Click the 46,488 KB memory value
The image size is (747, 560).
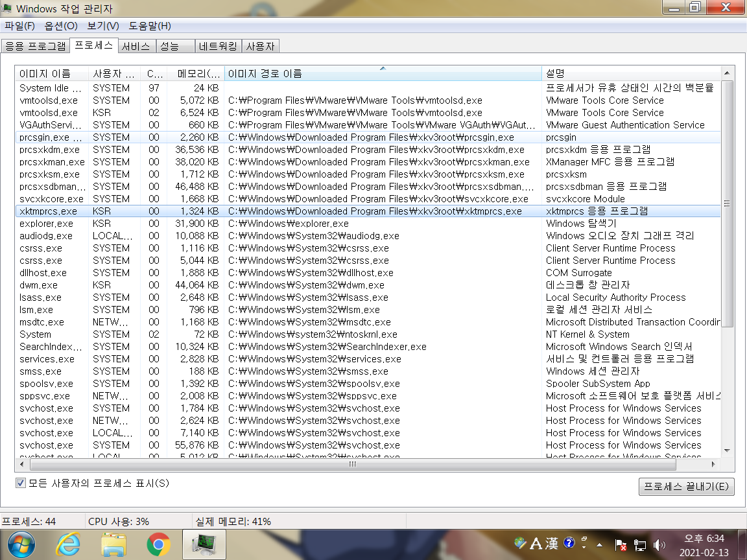pos(196,187)
